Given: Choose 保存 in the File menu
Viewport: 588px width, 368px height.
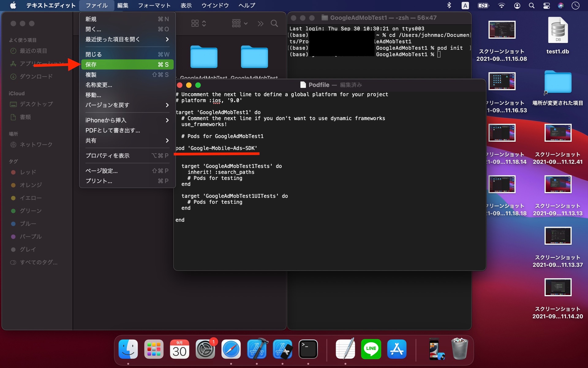Looking at the screenshot, I should pos(127,64).
